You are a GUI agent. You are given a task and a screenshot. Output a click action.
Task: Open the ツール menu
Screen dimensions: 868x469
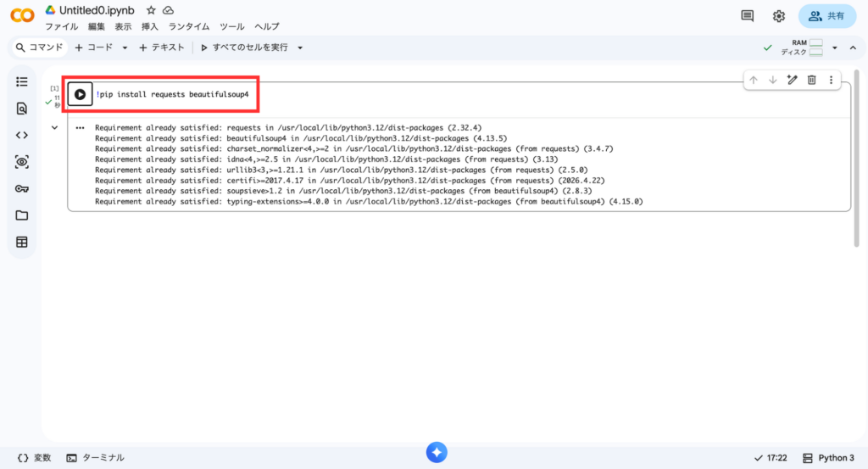click(x=232, y=26)
